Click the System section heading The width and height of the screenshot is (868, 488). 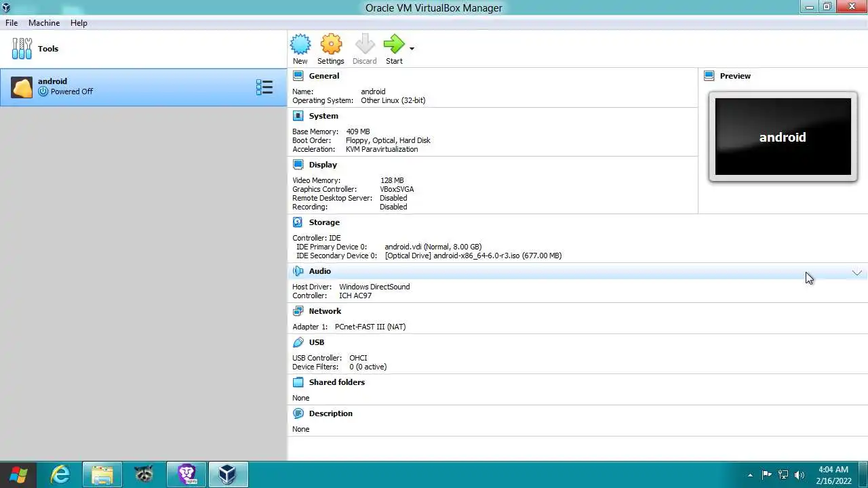pyautogui.click(x=323, y=116)
